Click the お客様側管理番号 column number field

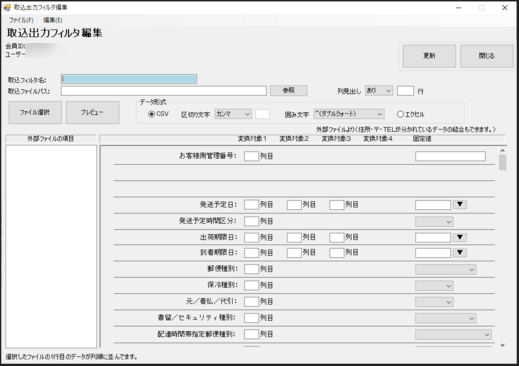(x=251, y=156)
